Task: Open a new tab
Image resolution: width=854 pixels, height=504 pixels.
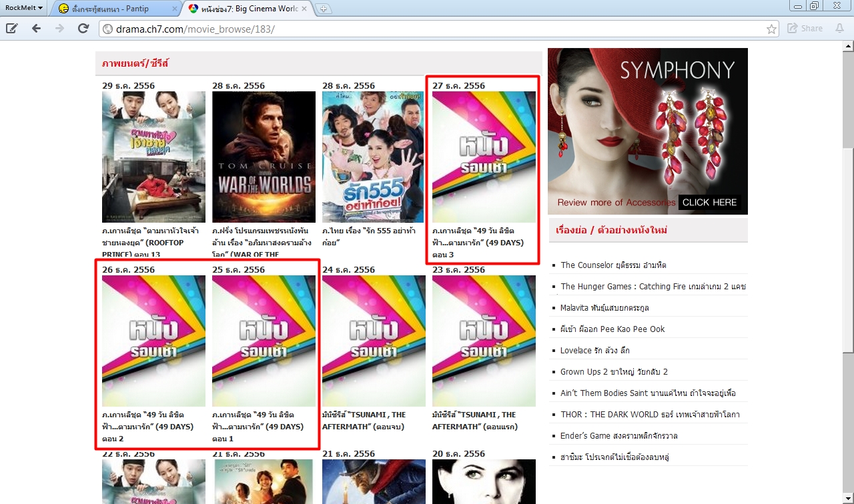Action: click(324, 9)
